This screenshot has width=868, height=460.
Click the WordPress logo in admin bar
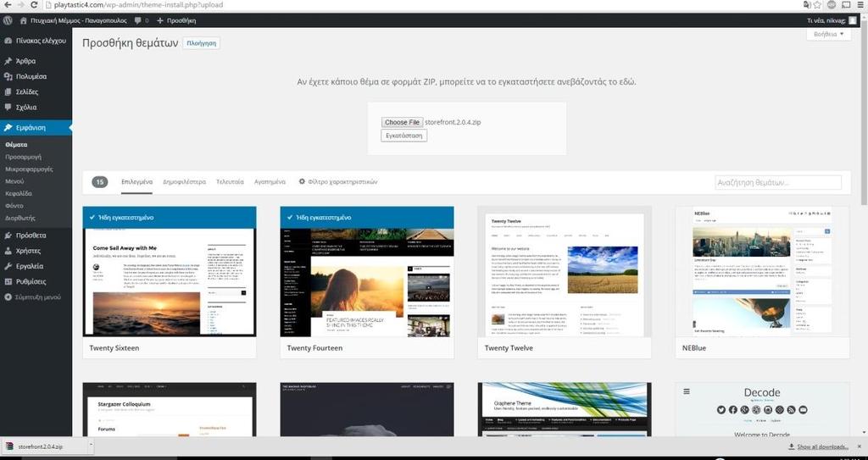[8, 20]
